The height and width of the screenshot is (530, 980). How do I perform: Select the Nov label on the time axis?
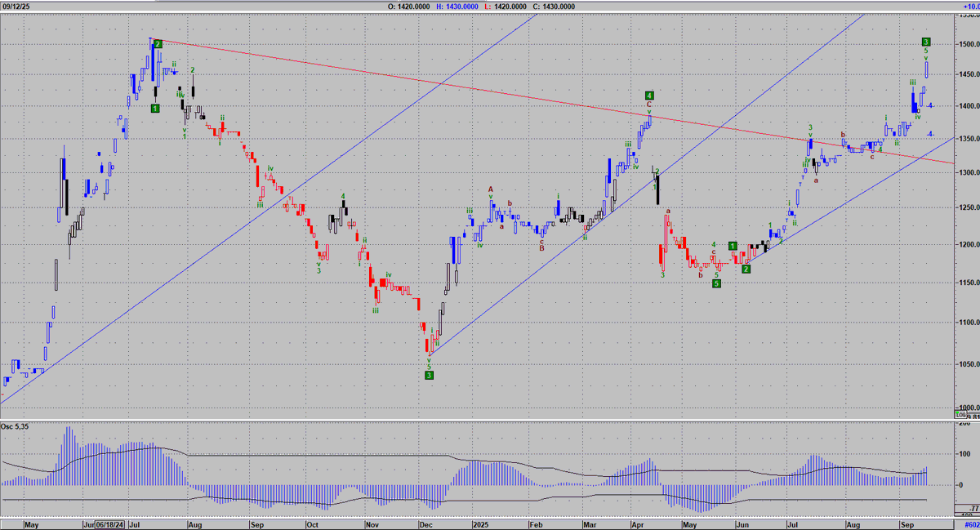[372, 523]
